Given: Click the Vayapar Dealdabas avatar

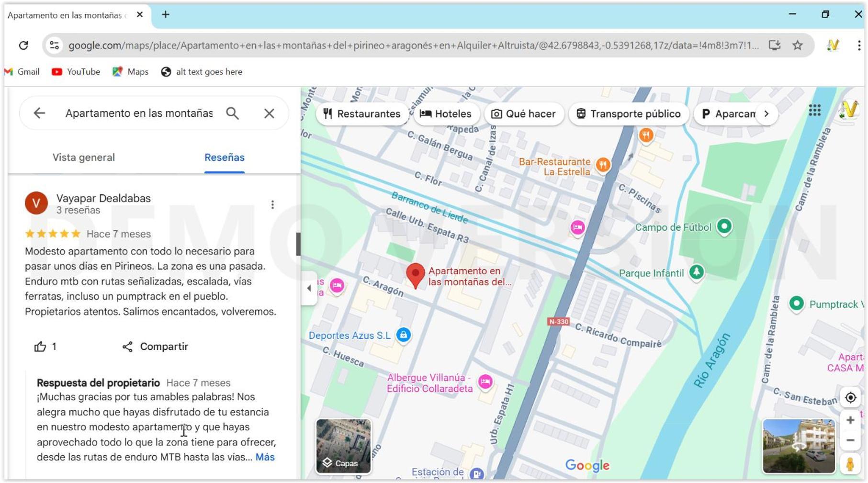Looking at the screenshot, I should coord(36,203).
